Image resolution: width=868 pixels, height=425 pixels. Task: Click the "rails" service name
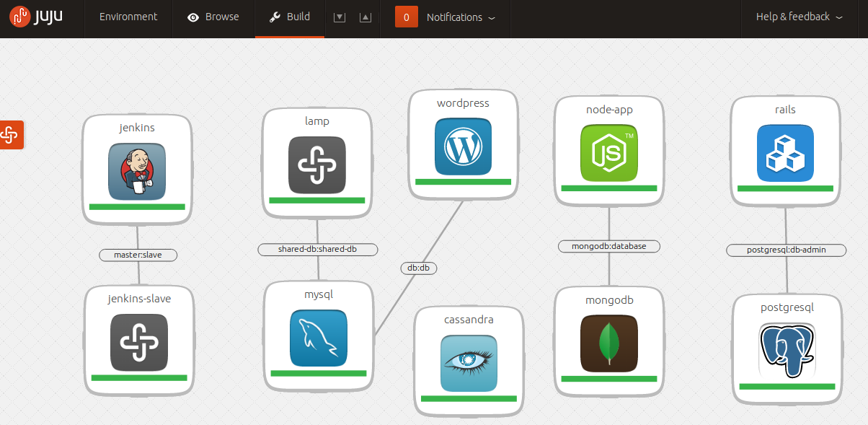tap(785, 109)
